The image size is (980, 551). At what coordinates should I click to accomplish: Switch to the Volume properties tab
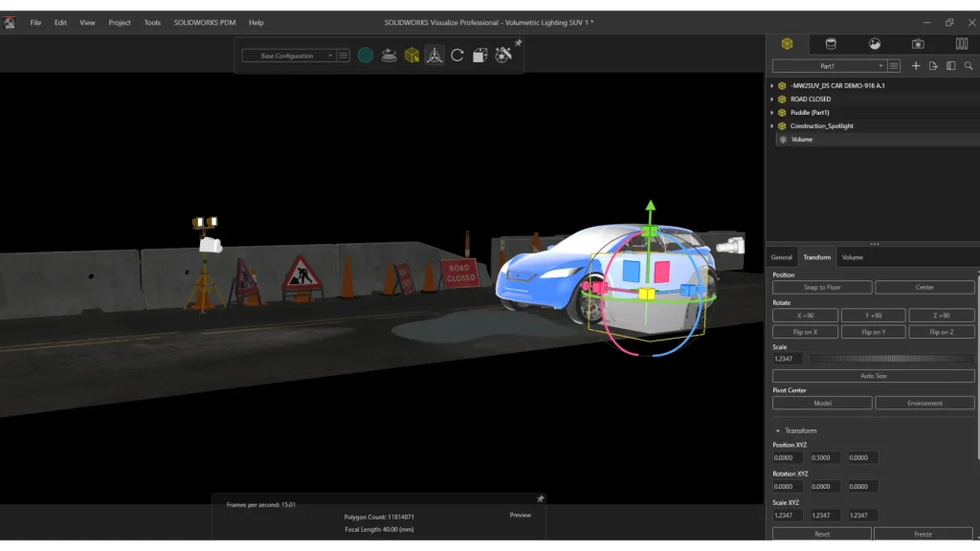click(852, 257)
